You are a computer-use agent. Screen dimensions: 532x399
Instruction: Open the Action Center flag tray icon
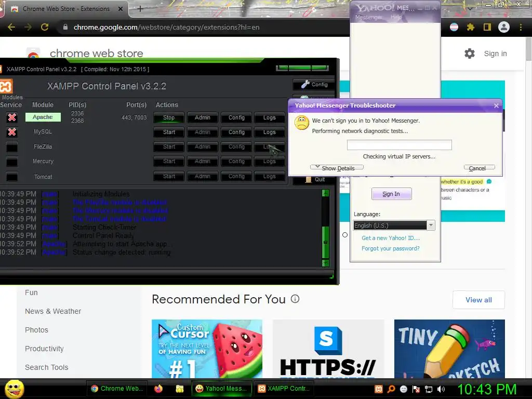pyautogui.click(x=416, y=389)
